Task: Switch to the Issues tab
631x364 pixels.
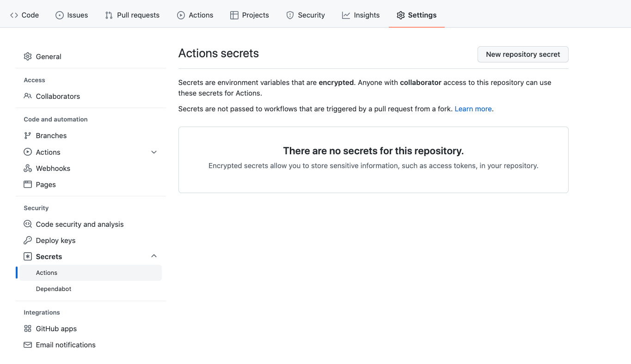Action: pyautogui.click(x=72, y=15)
